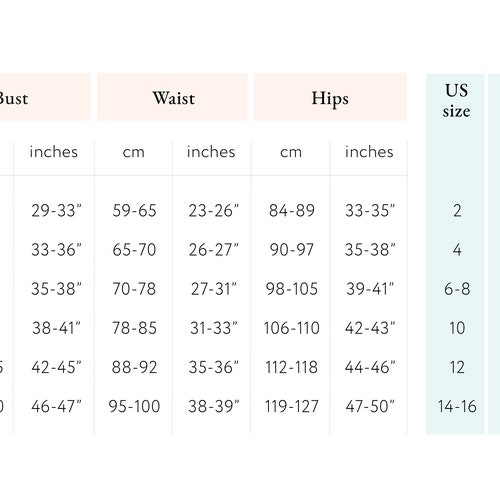Click the Waist column header

pos(173,97)
